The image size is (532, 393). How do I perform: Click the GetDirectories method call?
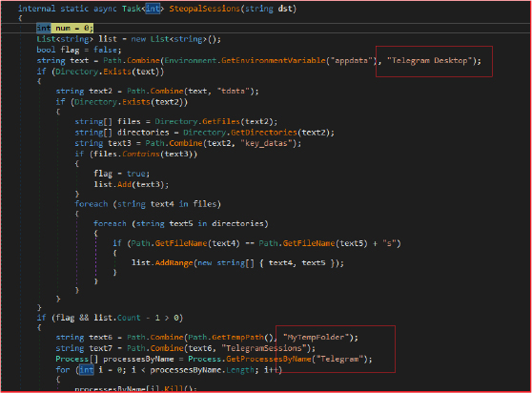[x=264, y=133]
